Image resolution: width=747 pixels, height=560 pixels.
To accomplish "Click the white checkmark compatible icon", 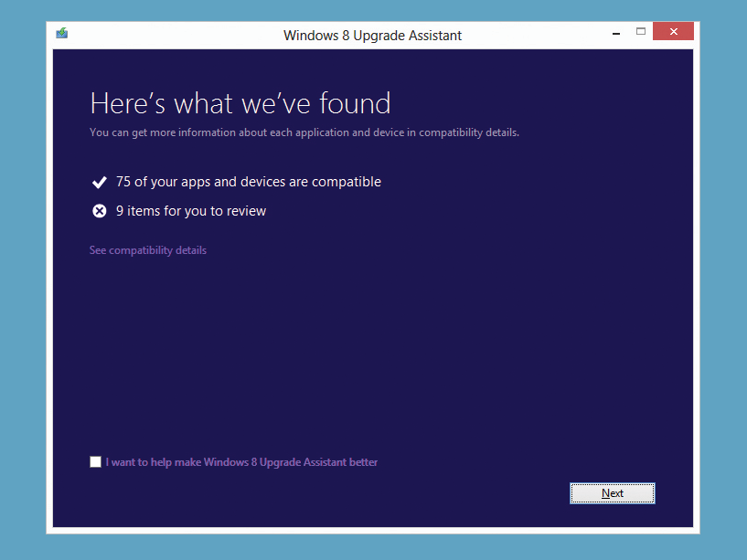I will click(99, 182).
